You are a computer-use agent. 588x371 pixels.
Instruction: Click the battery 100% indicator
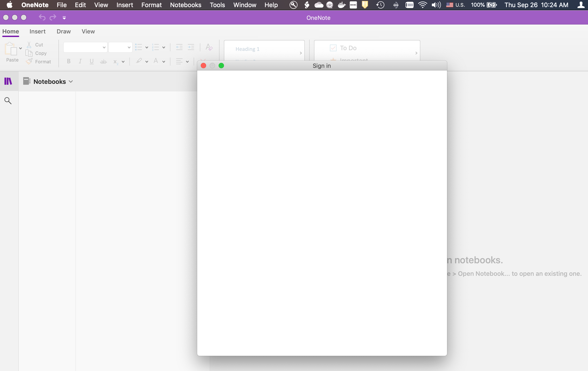(484, 5)
